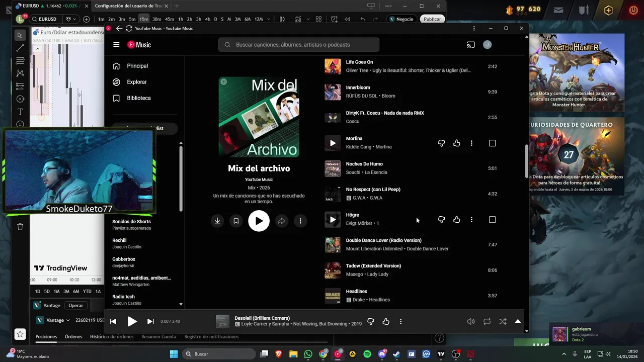644x362 pixels.
Task: Like the song Högre
Action: 457,220
